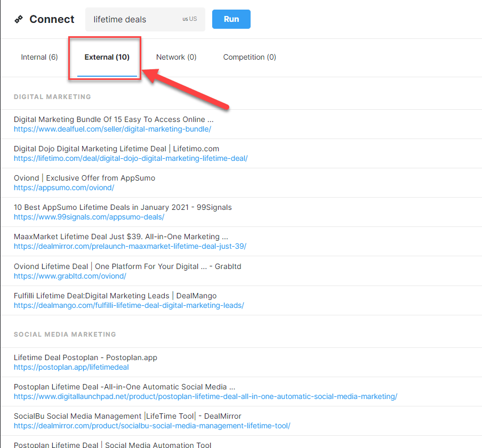
Task: Switch to the Internal (6) tab
Action: pos(39,57)
